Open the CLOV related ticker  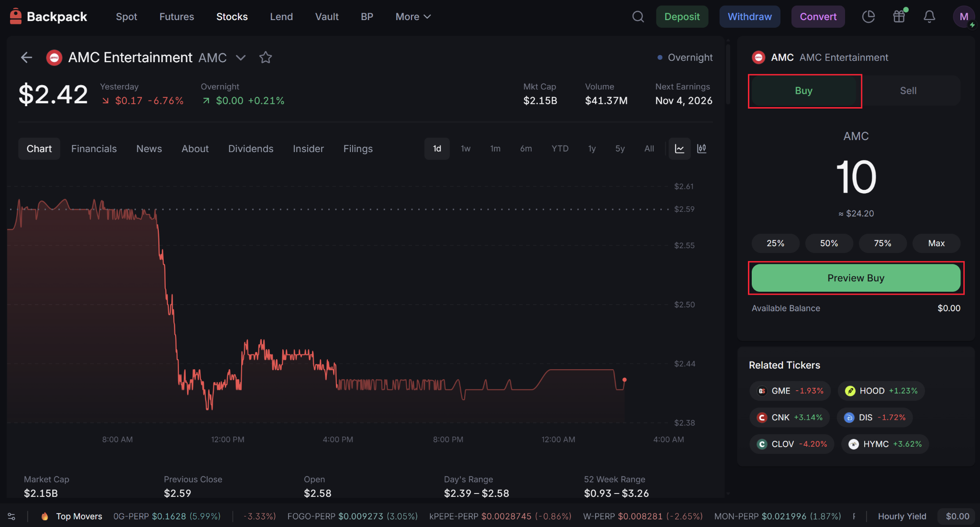pyautogui.click(x=792, y=444)
